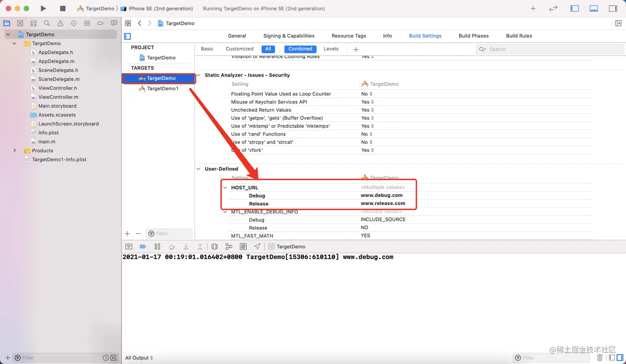The image size is (626, 364).
Task: Click the Step Into debug button
Action: click(x=186, y=247)
